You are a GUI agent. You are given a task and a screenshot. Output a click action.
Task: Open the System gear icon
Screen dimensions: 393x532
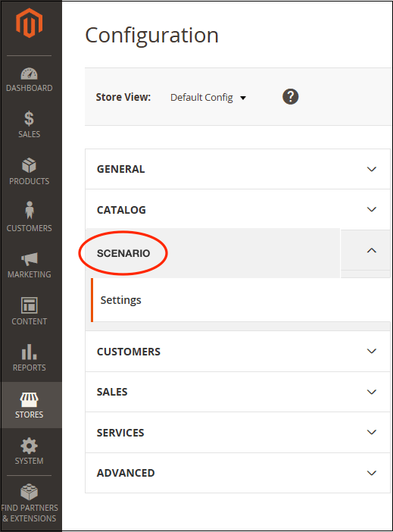coord(30,446)
